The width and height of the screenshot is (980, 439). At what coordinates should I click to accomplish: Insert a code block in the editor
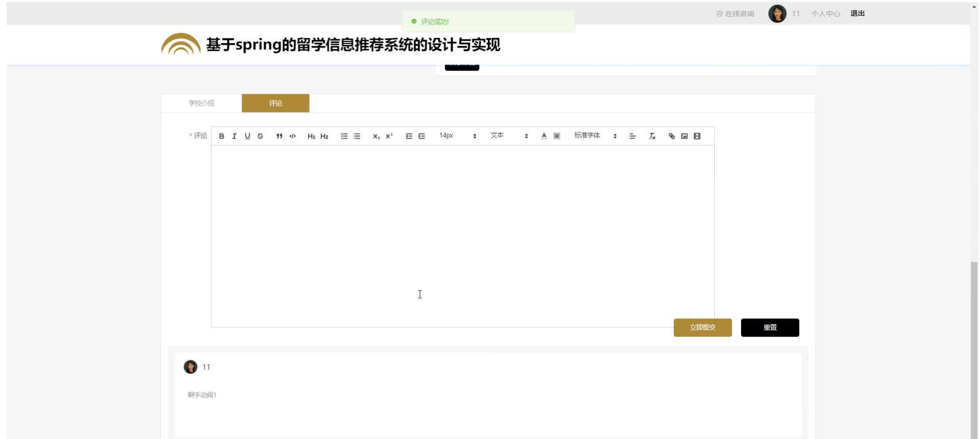[x=292, y=136]
